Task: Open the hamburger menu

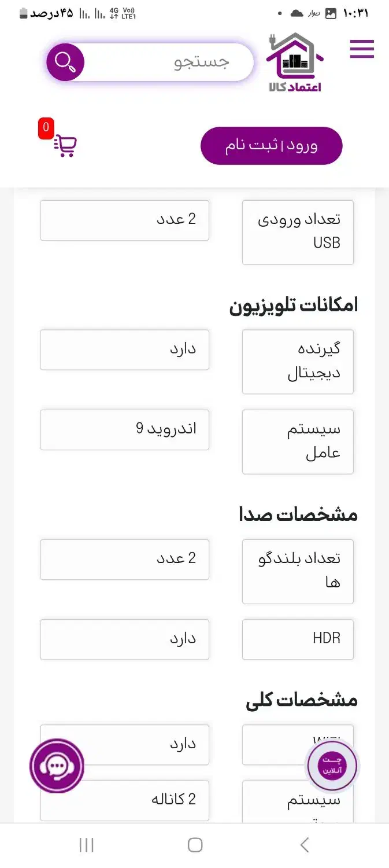Action: tap(362, 49)
